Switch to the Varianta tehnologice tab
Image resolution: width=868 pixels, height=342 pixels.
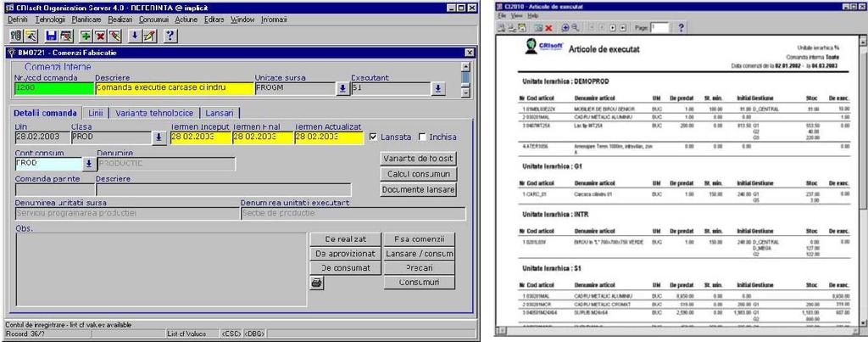coord(154,113)
